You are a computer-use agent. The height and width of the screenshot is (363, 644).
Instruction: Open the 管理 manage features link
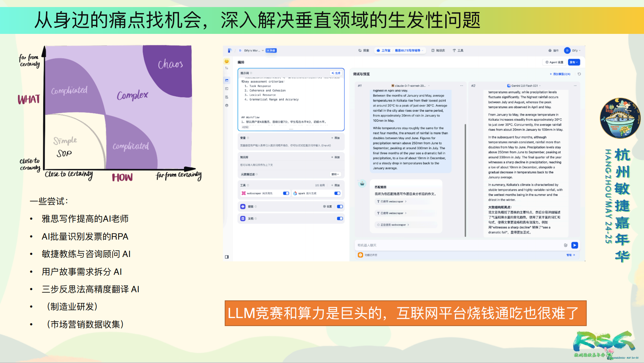(571, 255)
